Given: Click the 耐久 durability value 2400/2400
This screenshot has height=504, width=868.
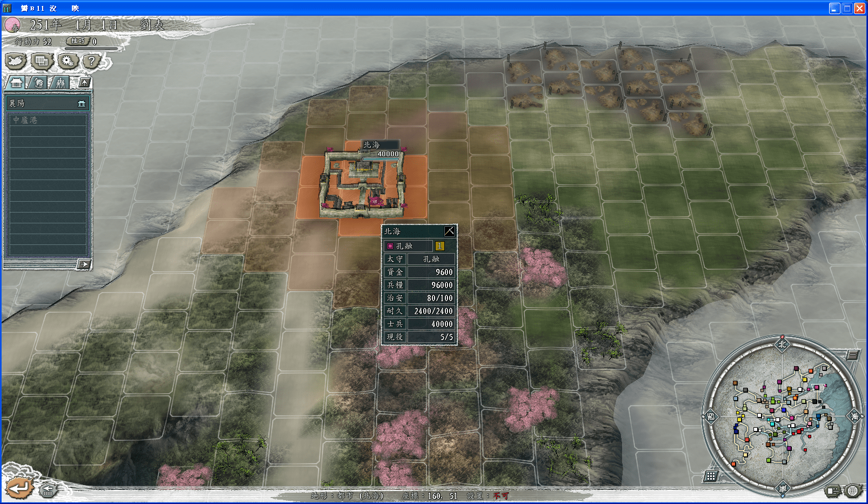Looking at the screenshot, I should click(431, 311).
